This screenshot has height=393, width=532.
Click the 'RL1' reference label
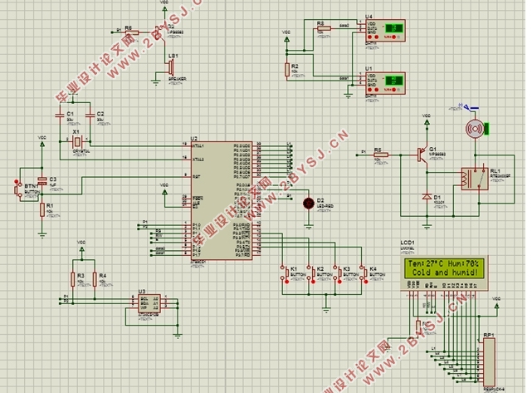coord(495,171)
